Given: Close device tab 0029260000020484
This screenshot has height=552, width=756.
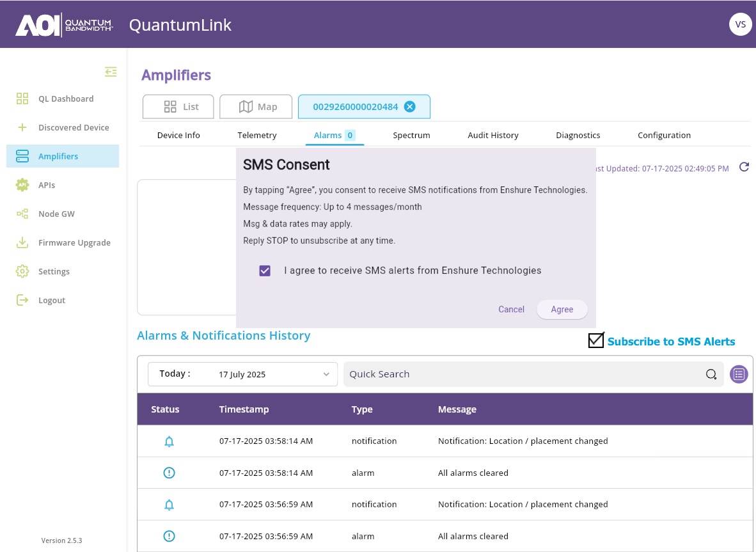Looking at the screenshot, I should (410, 107).
